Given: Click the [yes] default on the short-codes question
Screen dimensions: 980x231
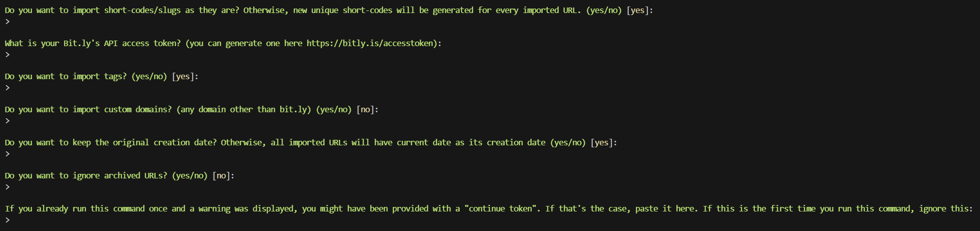Looking at the screenshot, I should tap(638, 11).
